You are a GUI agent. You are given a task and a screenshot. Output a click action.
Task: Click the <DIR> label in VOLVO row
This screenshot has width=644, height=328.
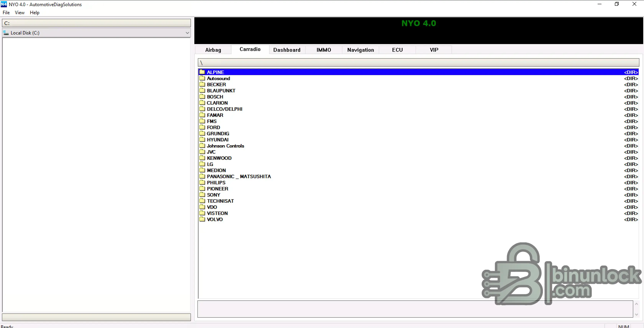click(631, 219)
